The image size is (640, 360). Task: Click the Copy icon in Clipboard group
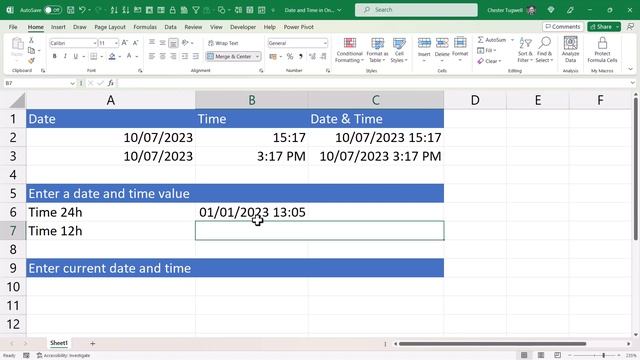coord(31,51)
